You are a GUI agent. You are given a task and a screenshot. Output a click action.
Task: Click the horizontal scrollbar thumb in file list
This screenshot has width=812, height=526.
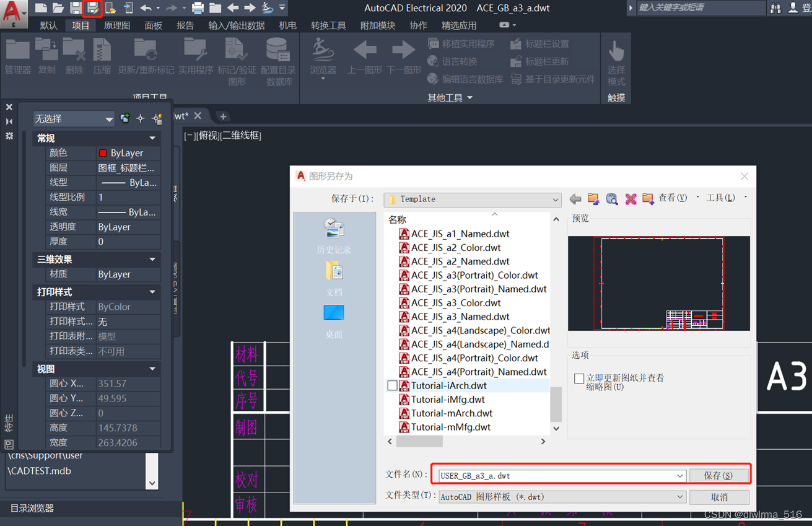pos(419,442)
